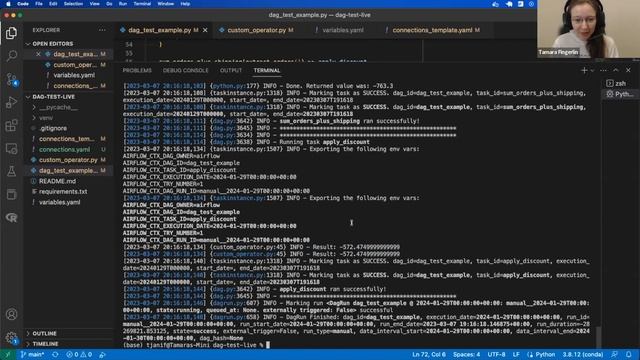
Task: Open the Extensions view
Action: [x=11, y=125]
